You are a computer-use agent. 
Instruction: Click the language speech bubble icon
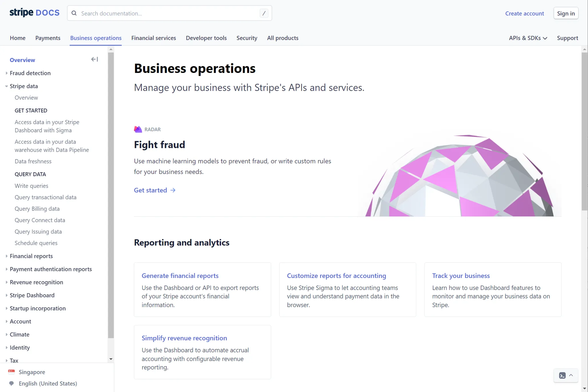(11, 383)
